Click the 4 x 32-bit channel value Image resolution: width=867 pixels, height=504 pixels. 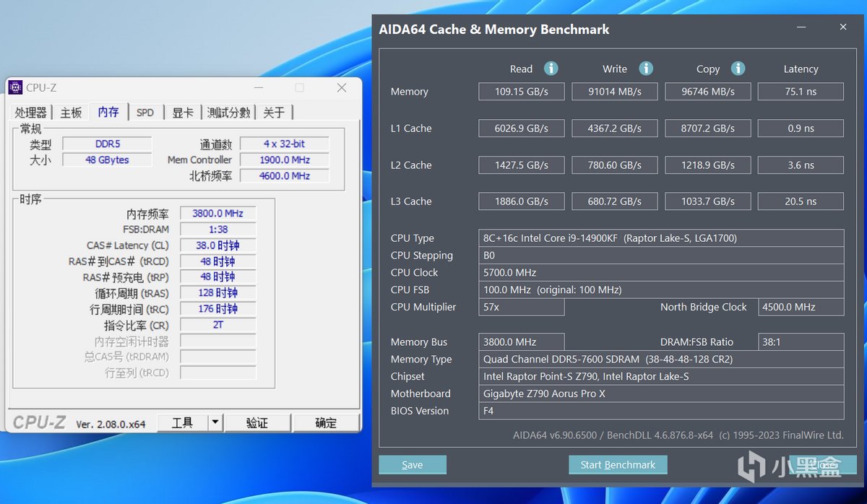(x=285, y=144)
